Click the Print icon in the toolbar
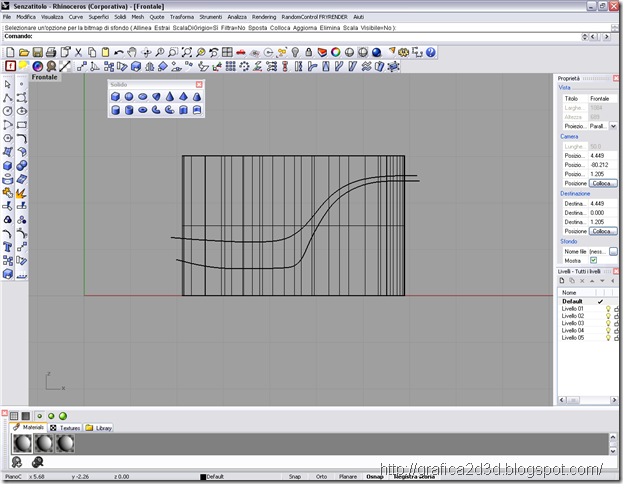 click(51, 52)
